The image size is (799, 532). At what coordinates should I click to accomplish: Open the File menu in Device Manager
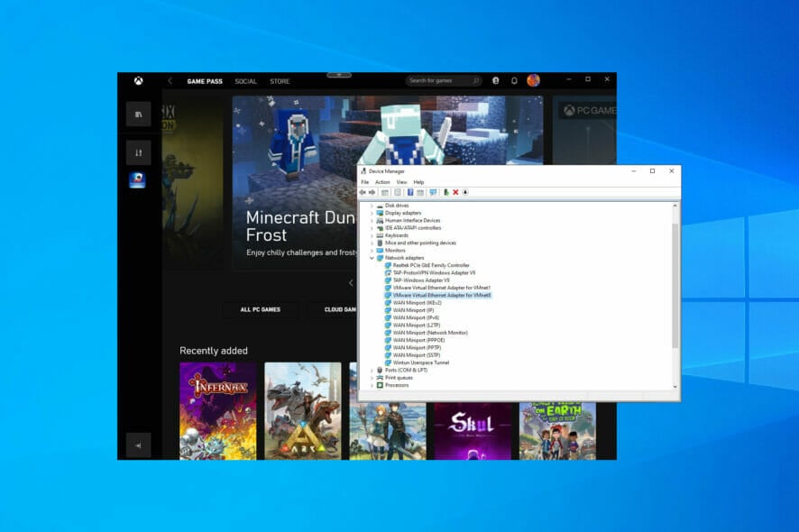point(365,182)
